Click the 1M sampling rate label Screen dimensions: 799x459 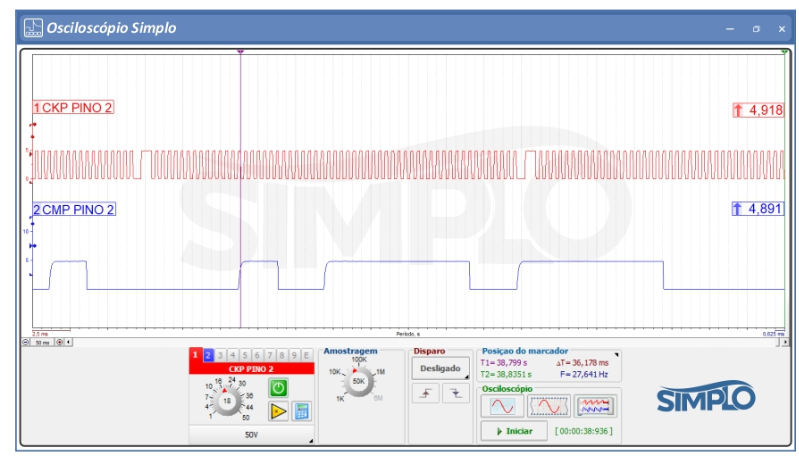[x=381, y=372]
